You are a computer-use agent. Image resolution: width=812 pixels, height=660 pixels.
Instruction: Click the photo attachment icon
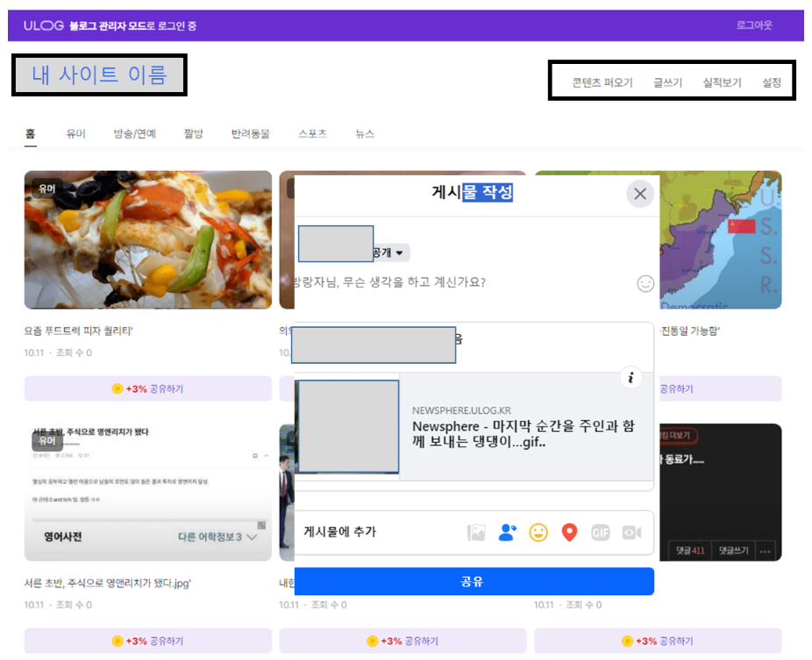[x=476, y=532]
